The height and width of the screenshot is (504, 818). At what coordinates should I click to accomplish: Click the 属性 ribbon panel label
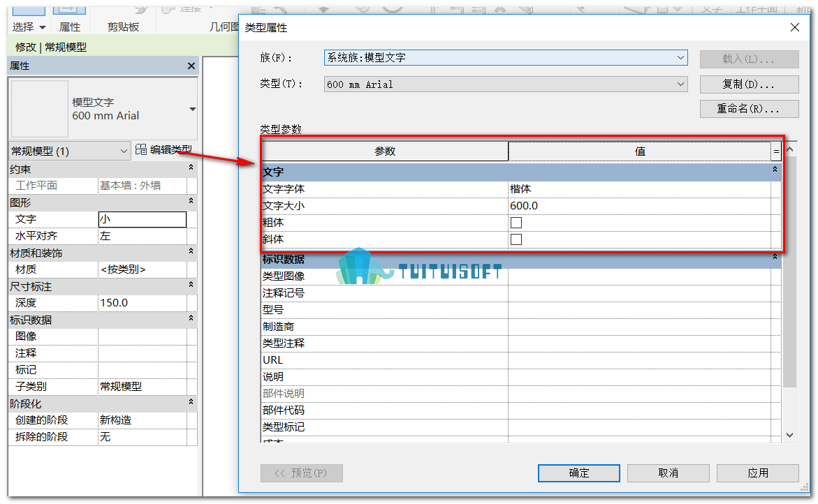point(69,27)
